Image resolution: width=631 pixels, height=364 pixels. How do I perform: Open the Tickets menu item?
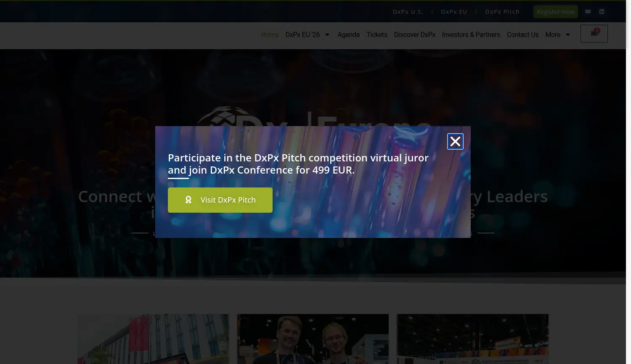[x=377, y=35]
